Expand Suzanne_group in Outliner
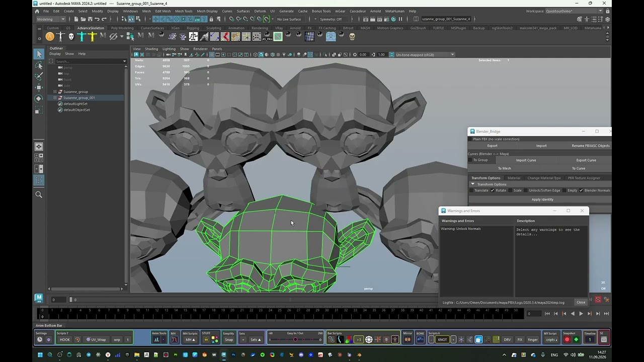The height and width of the screenshot is (362, 644). (55, 92)
